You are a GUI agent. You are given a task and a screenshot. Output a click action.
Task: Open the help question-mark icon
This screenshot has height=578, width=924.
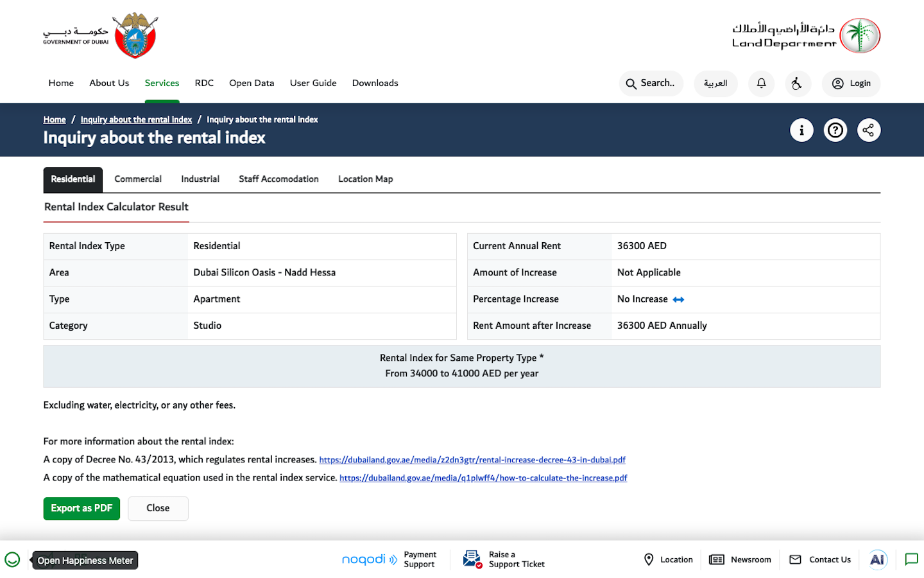point(835,130)
